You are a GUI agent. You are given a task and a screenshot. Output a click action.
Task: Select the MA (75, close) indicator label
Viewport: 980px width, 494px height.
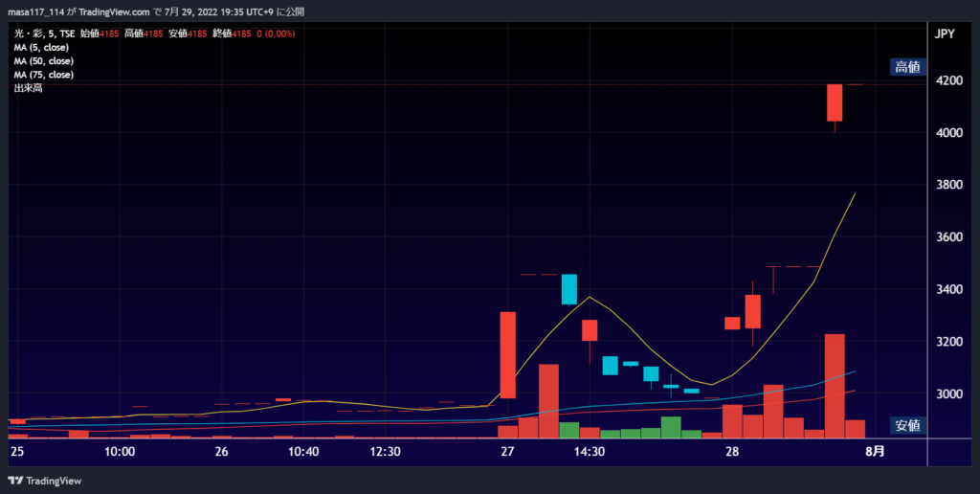[x=44, y=75]
